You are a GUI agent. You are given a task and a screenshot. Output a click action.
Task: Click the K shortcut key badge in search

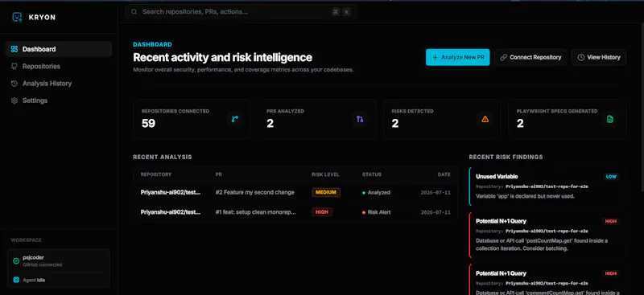(x=347, y=12)
